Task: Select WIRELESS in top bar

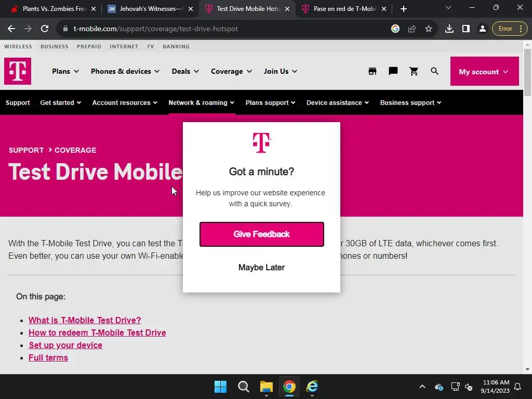Action: [x=18, y=46]
